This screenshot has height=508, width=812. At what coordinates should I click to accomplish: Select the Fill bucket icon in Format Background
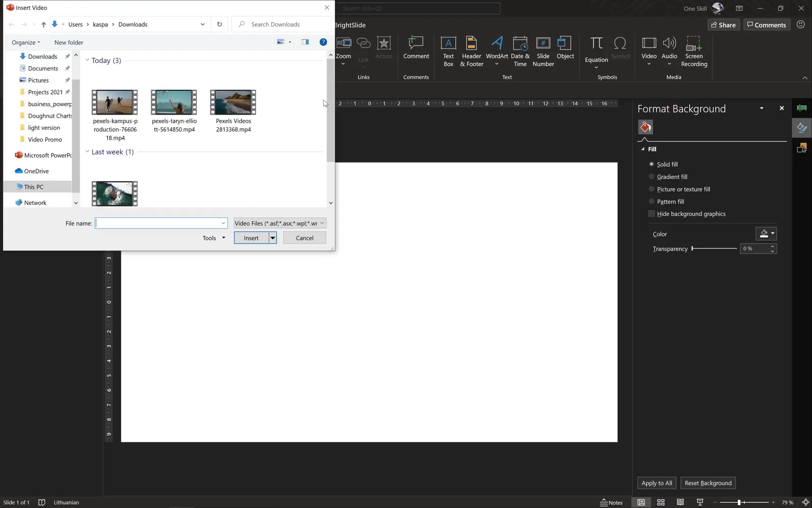pyautogui.click(x=645, y=127)
